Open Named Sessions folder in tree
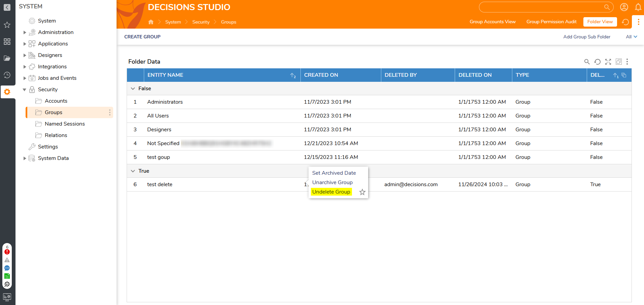Viewport: 644px width, 305px height. point(65,124)
